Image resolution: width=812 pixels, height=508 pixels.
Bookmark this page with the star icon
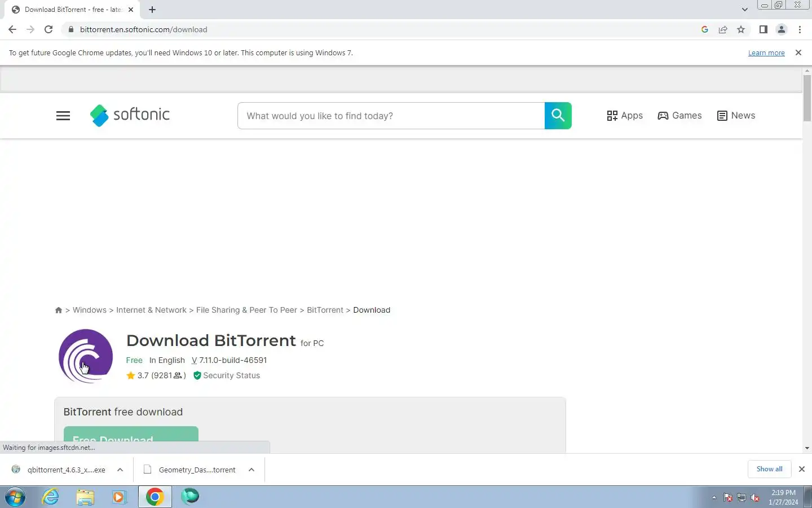tap(741, 29)
